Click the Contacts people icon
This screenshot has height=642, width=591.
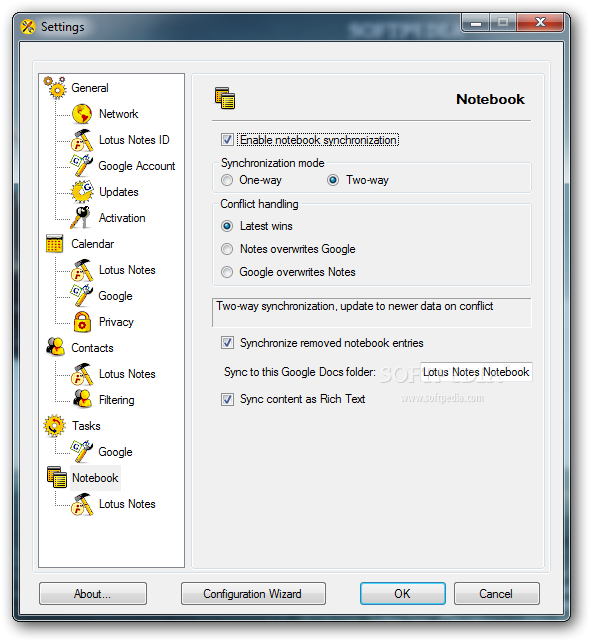[55, 347]
